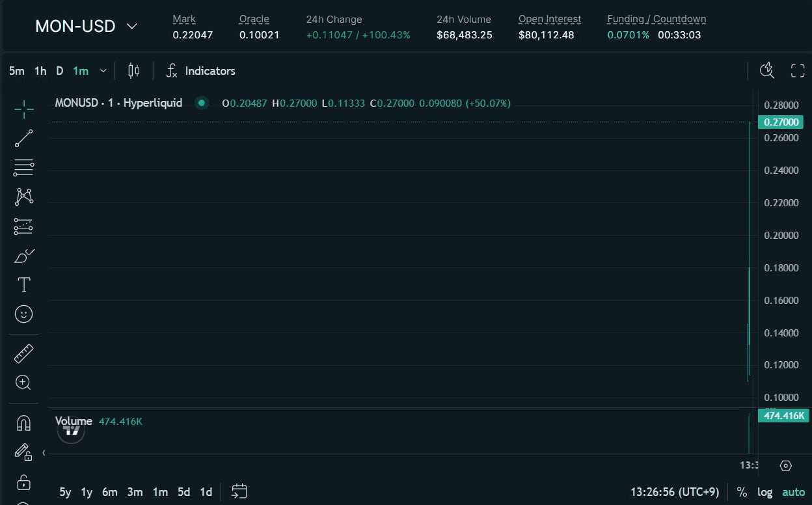Open the candlestick chart type menu
The image size is (812, 505).
tap(134, 71)
